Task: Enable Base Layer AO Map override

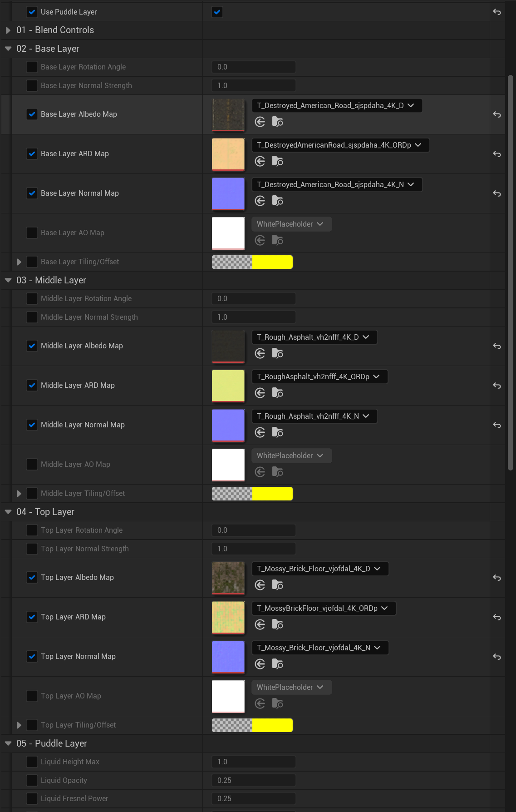Action: coord(32,233)
